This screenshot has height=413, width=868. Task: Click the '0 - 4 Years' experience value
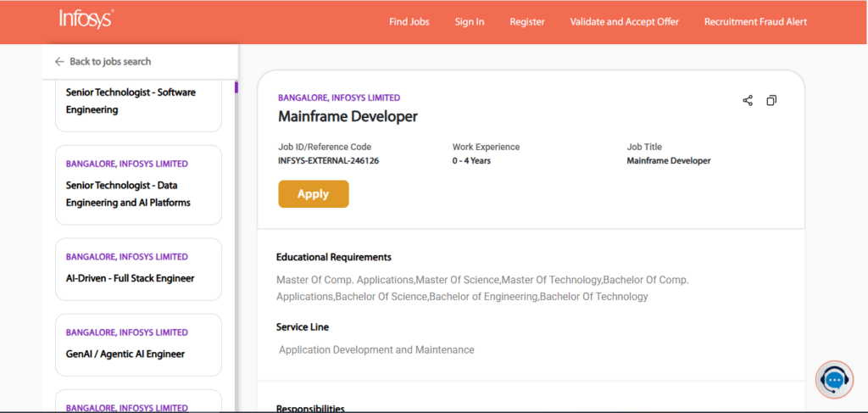click(x=471, y=161)
